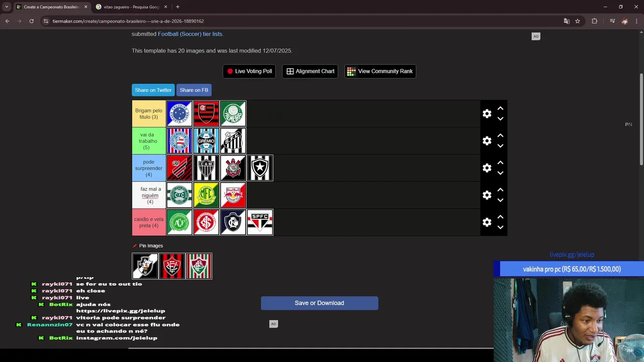Move vai da trabalho row up

click(500, 135)
